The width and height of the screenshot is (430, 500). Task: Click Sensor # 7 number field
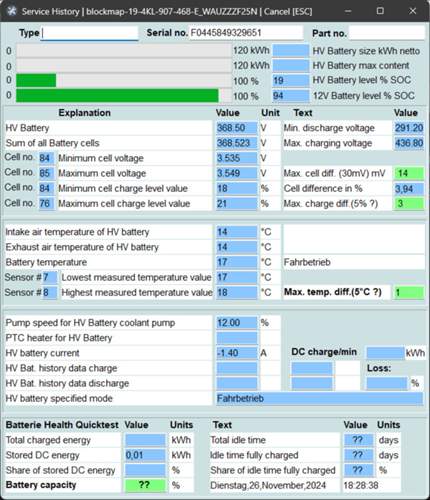(50, 277)
